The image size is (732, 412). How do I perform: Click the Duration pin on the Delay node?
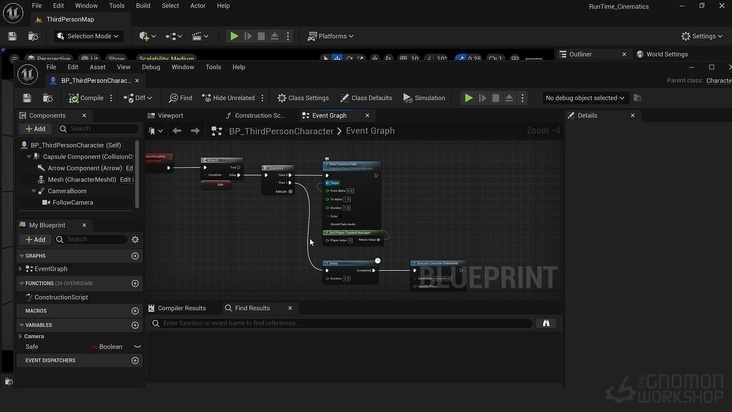tap(327, 279)
